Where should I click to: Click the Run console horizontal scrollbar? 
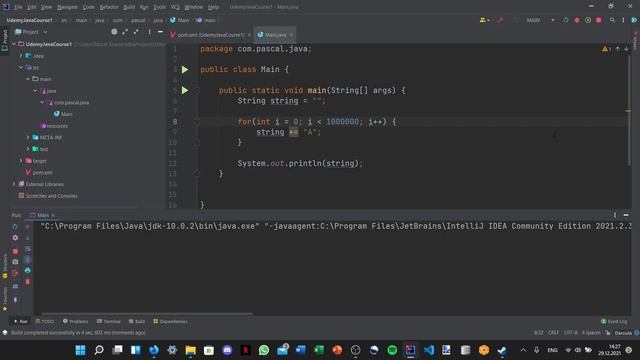146,314
